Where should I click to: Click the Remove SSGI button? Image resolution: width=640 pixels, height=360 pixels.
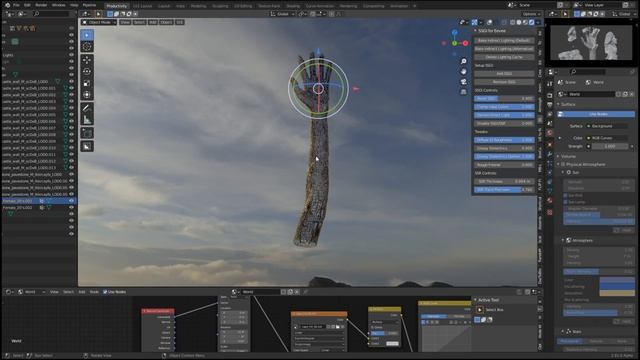(x=504, y=82)
